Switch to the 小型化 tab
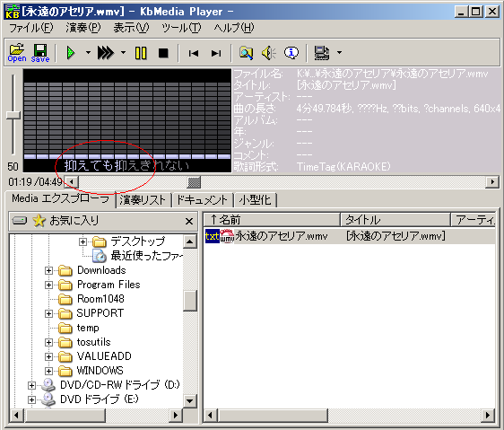Screen dimensions: 504x430 (x=255, y=200)
